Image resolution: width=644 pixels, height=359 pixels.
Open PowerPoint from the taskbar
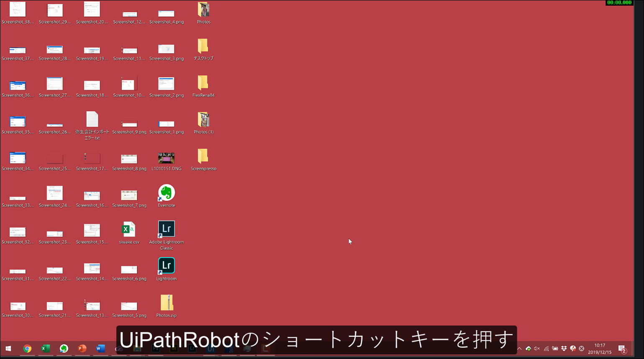pos(82,349)
